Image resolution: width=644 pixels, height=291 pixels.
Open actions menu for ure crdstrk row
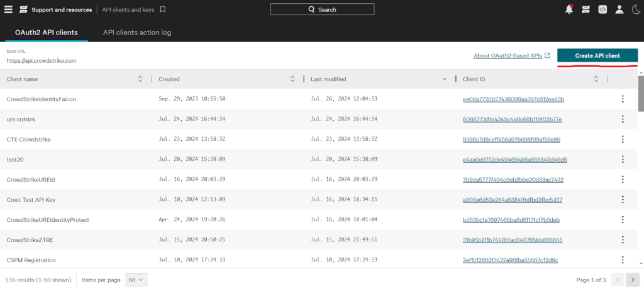click(x=623, y=119)
